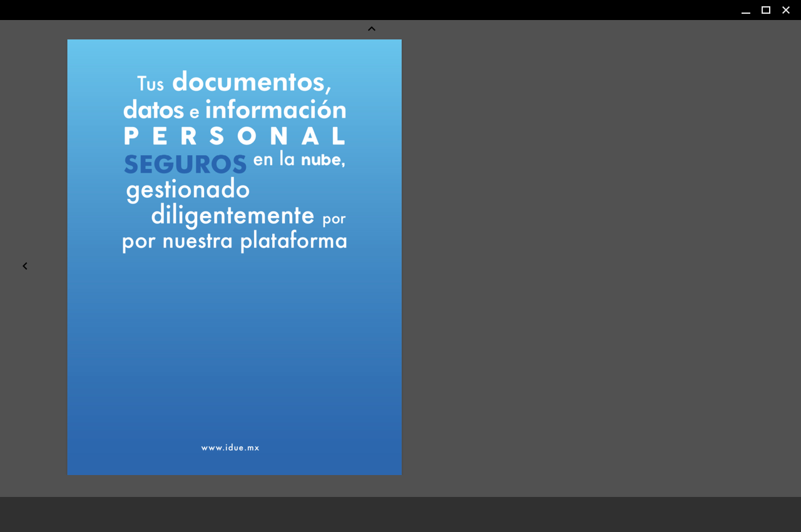This screenshot has height=532, width=801.
Task: Click the word "documentos," in the headline
Action: pos(251,82)
